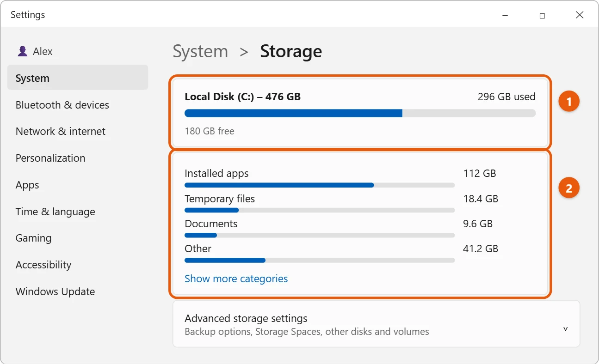Click the 180 GB free text
599x364 pixels.
click(x=210, y=131)
